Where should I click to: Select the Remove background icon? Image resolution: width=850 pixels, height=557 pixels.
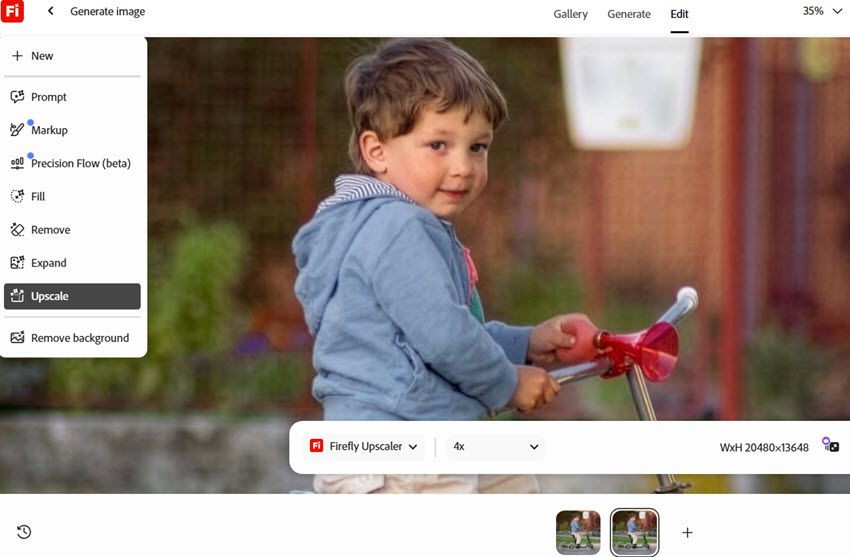(17, 338)
